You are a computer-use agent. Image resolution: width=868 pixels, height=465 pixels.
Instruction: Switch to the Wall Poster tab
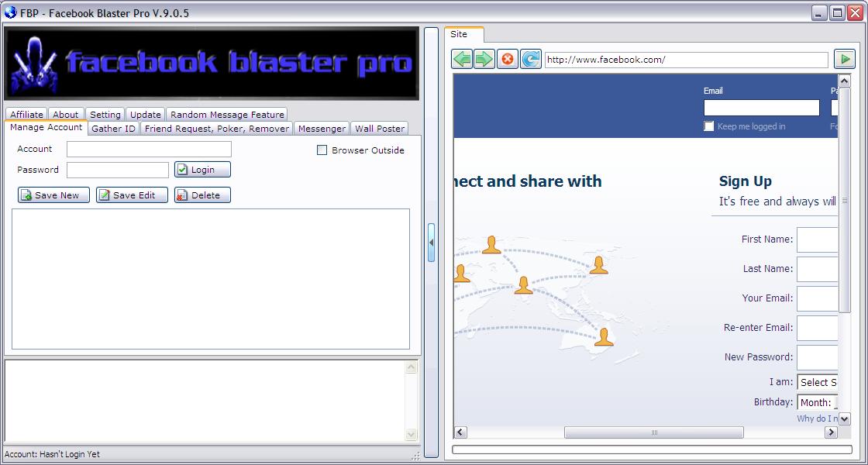pyautogui.click(x=379, y=128)
